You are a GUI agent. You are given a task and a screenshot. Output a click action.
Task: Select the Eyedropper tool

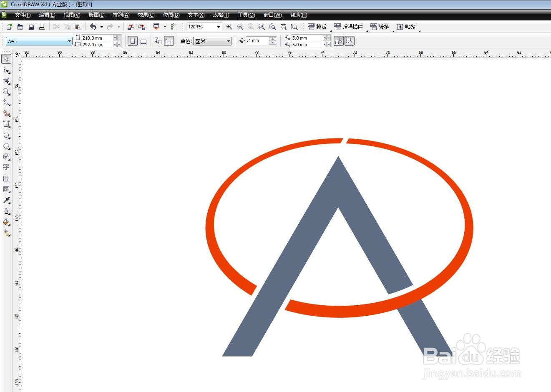point(6,200)
